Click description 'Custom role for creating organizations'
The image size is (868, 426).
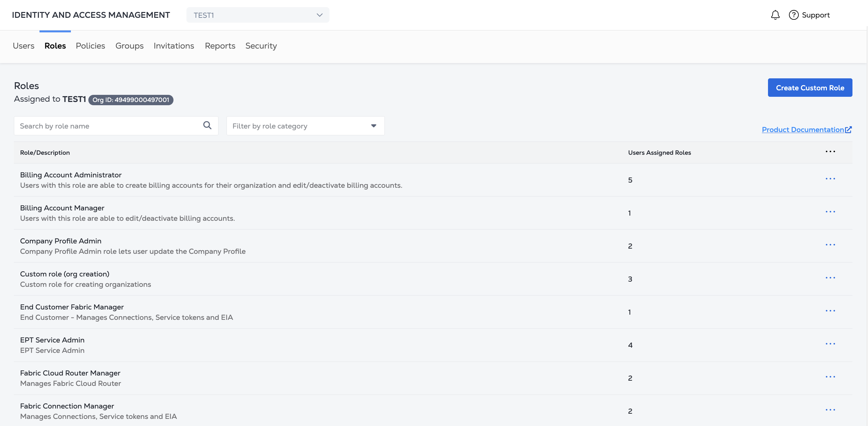click(85, 285)
